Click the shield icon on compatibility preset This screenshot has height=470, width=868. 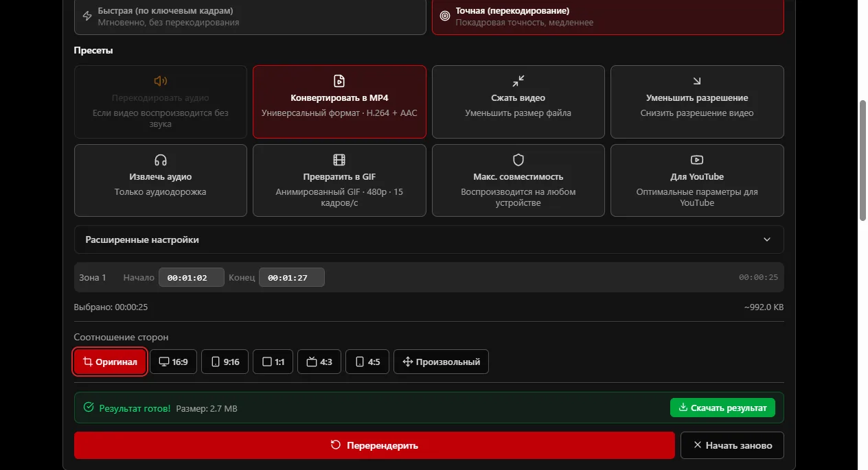point(518,160)
